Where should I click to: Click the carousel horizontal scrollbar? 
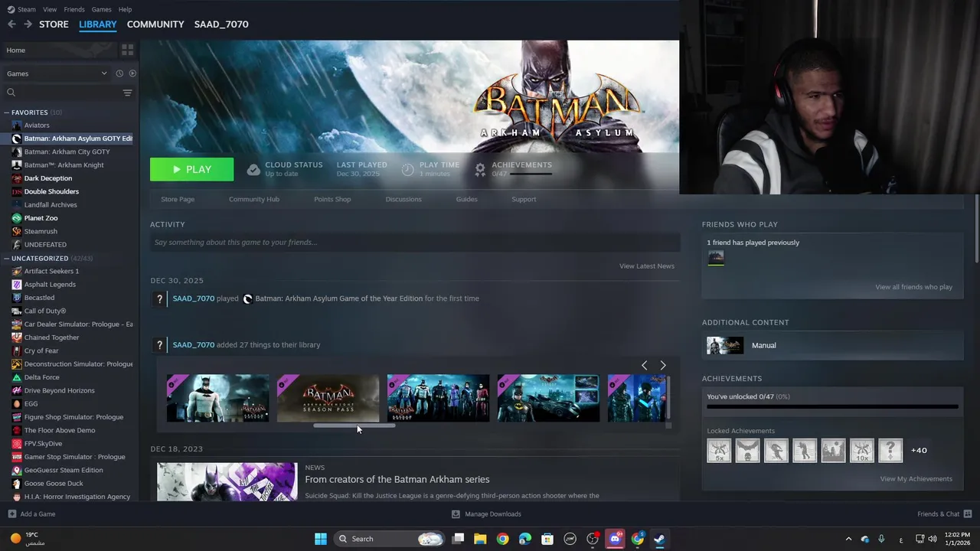point(354,425)
